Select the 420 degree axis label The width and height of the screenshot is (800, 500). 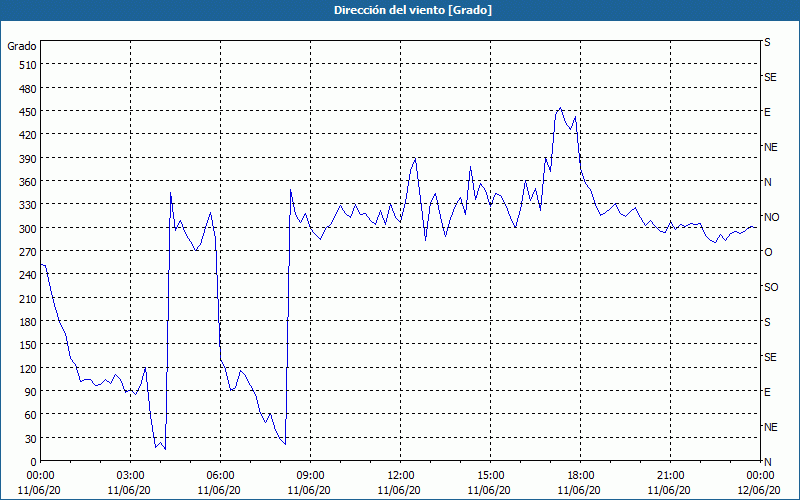pyautogui.click(x=28, y=135)
